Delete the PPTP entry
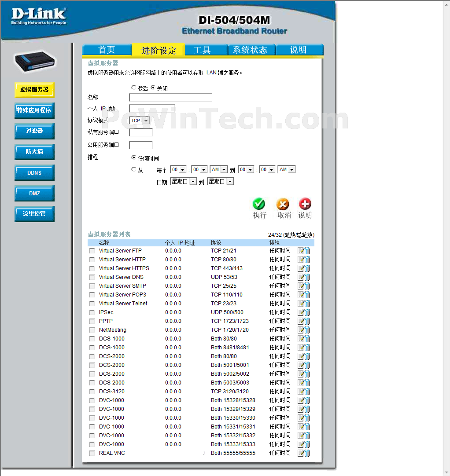This screenshot has height=476, width=450. 307,321
